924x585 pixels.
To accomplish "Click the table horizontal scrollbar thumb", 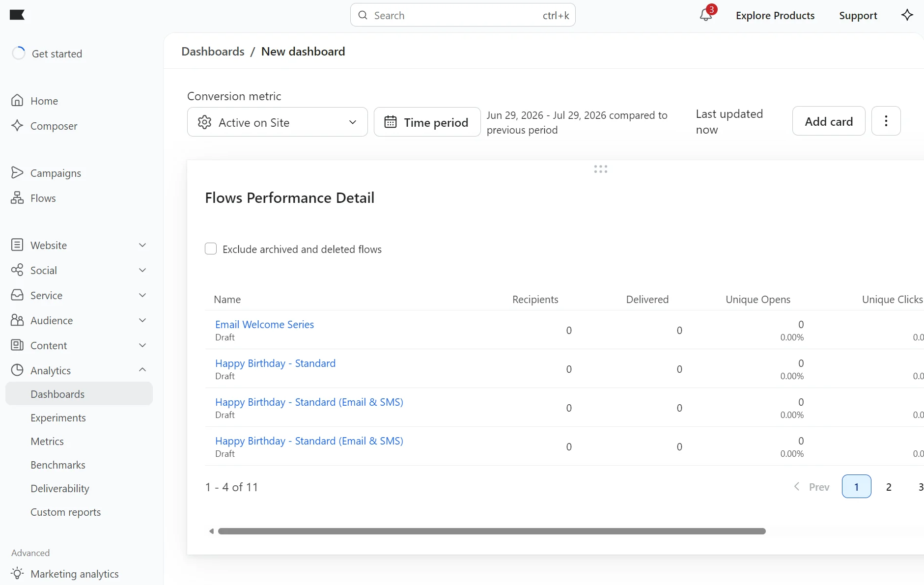I will 492,531.
